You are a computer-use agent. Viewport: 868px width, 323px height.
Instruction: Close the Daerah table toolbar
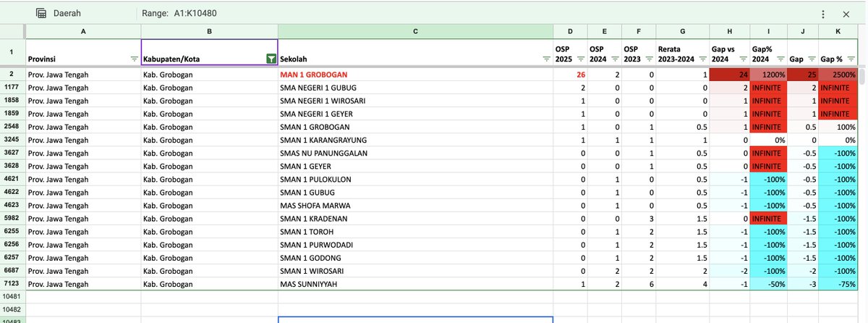click(x=846, y=14)
